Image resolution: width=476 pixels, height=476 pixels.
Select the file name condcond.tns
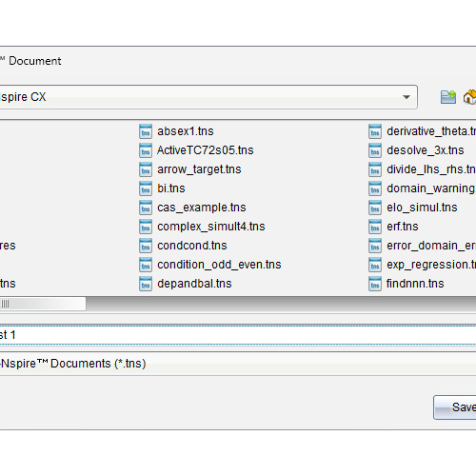pos(192,246)
